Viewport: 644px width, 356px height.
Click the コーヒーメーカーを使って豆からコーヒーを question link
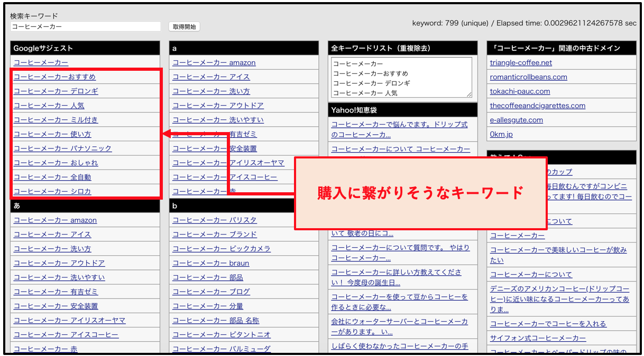click(x=399, y=302)
